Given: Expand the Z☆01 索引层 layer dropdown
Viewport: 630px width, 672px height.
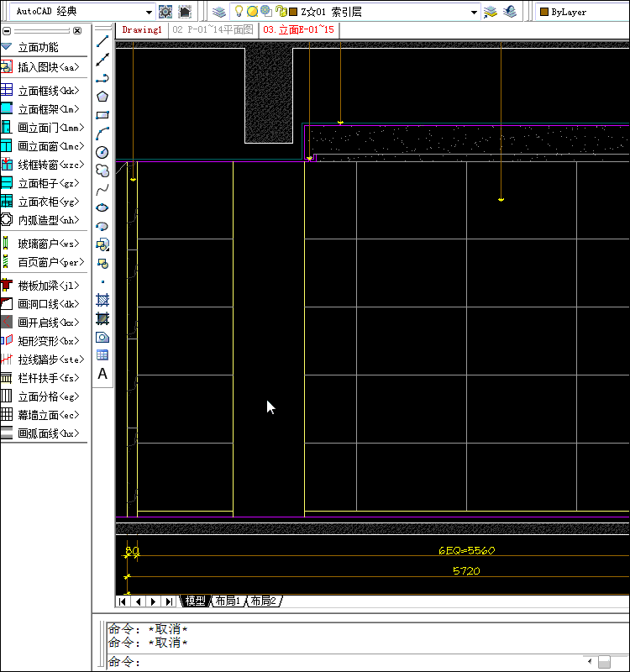Looking at the screenshot, I should [474, 13].
